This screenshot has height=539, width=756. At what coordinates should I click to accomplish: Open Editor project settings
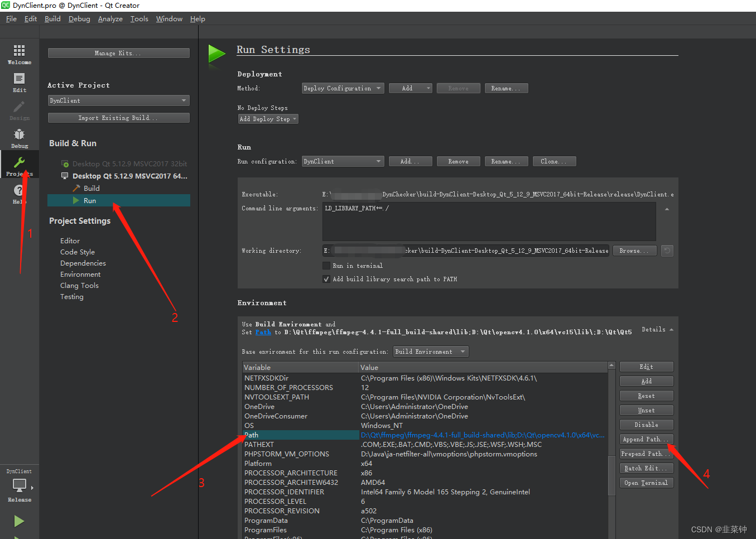(70, 240)
